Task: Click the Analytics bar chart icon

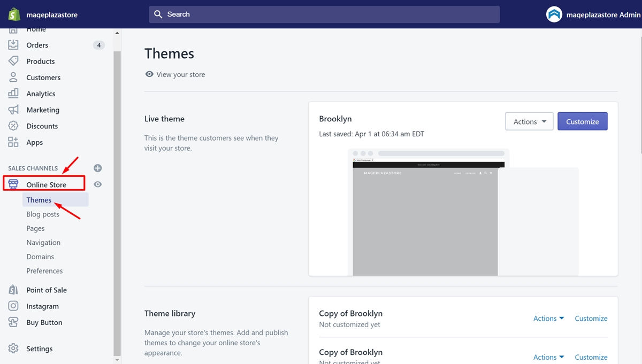Action: pyautogui.click(x=13, y=94)
